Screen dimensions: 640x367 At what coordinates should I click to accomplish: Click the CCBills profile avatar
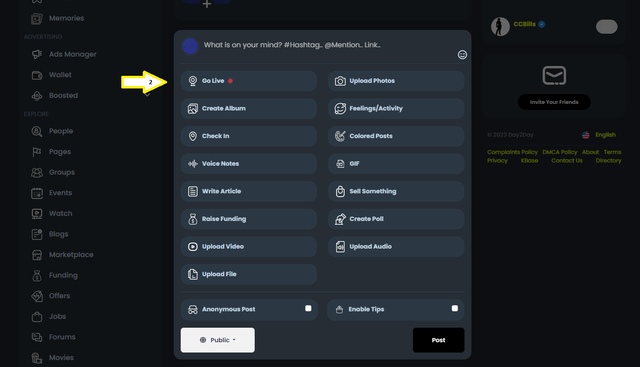tap(500, 27)
